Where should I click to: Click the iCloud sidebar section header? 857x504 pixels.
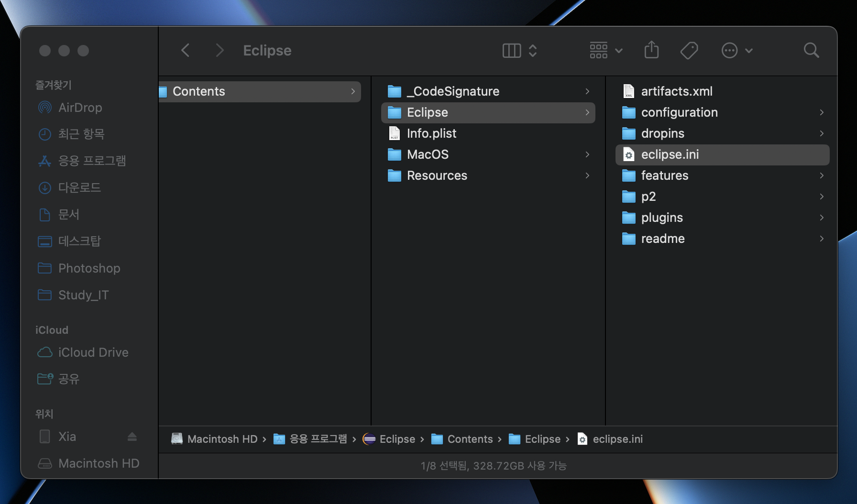(52, 330)
